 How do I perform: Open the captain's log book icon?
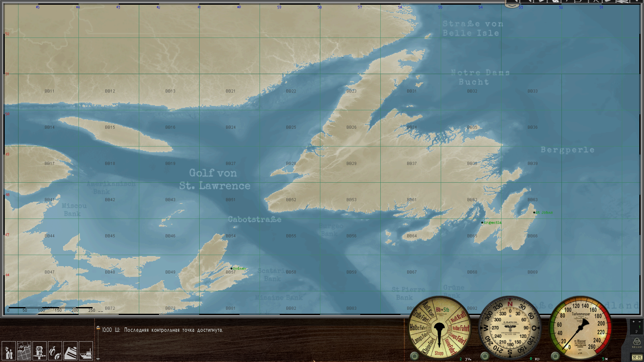[x=70, y=351]
